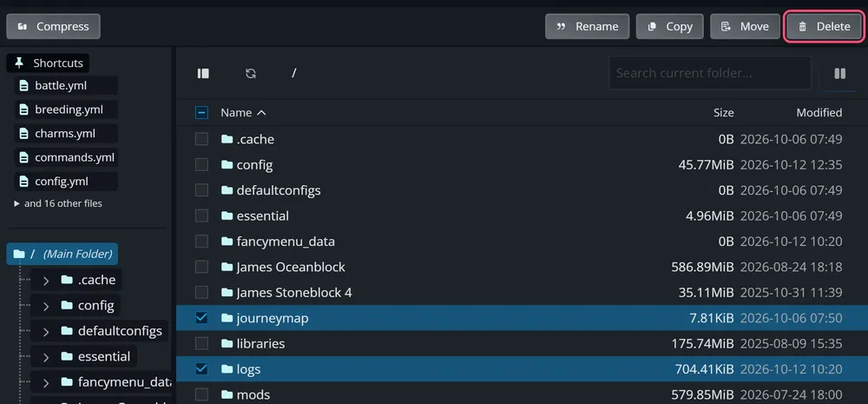Refresh the file list
The height and width of the screenshot is (404, 868).
tap(251, 73)
